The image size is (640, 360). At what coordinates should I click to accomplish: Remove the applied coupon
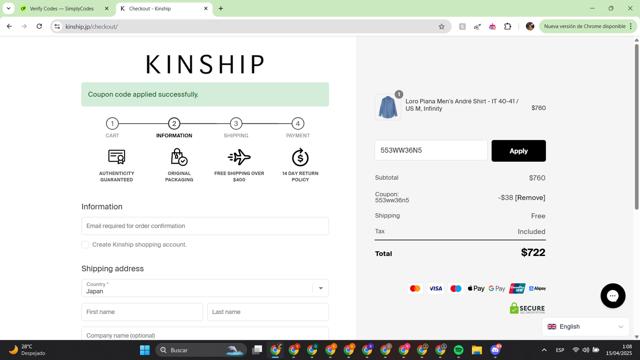click(530, 198)
